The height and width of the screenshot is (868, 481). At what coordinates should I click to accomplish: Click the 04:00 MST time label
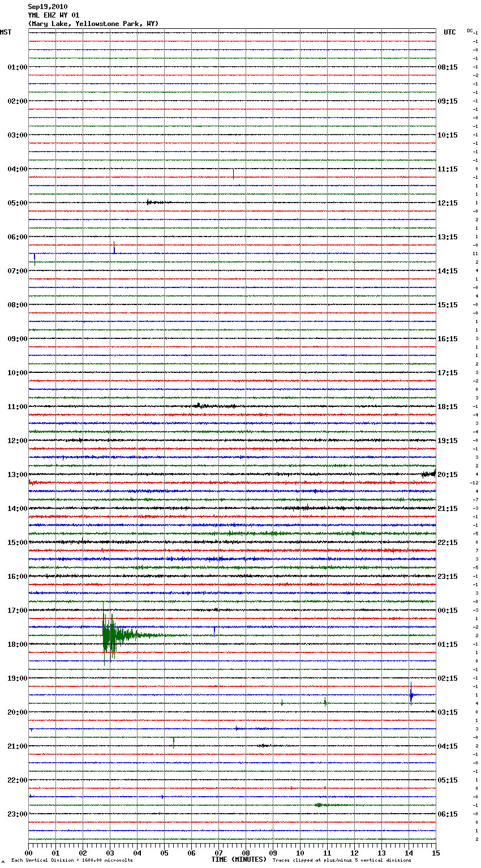[17, 169]
